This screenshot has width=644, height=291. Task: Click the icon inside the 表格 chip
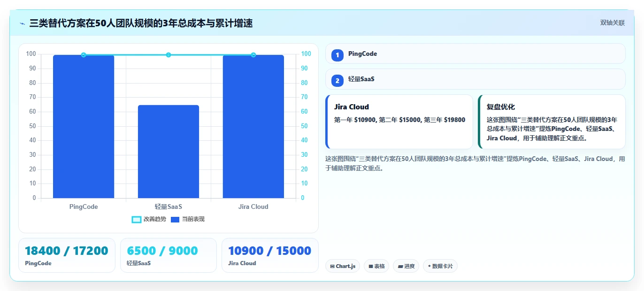[371, 267]
